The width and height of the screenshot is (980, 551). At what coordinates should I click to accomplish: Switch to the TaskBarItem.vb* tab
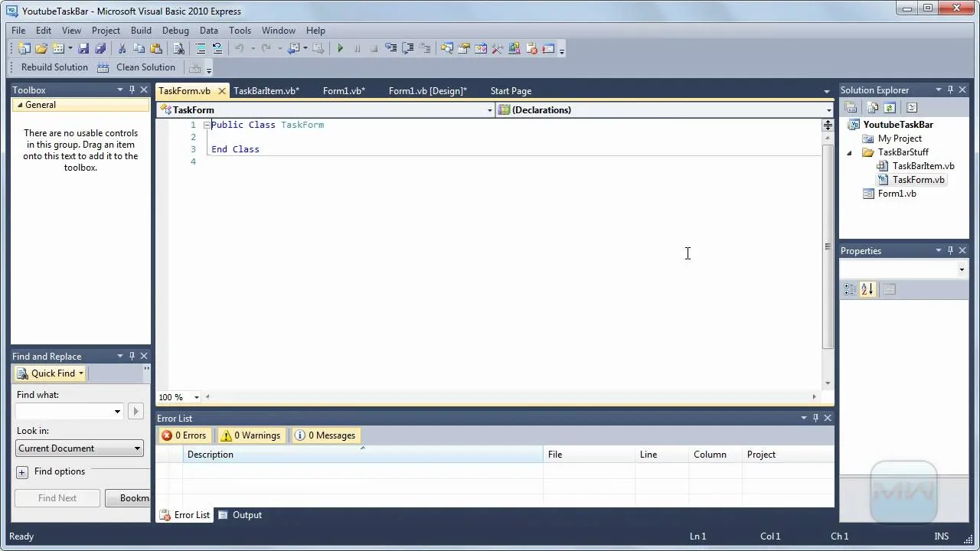(x=266, y=91)
